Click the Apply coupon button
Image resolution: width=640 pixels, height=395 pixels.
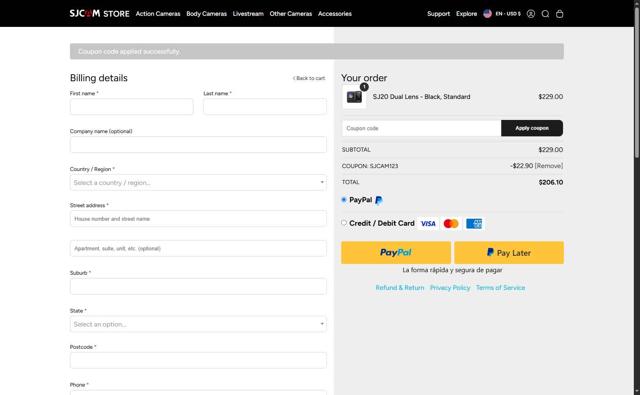tap(532, 128)
